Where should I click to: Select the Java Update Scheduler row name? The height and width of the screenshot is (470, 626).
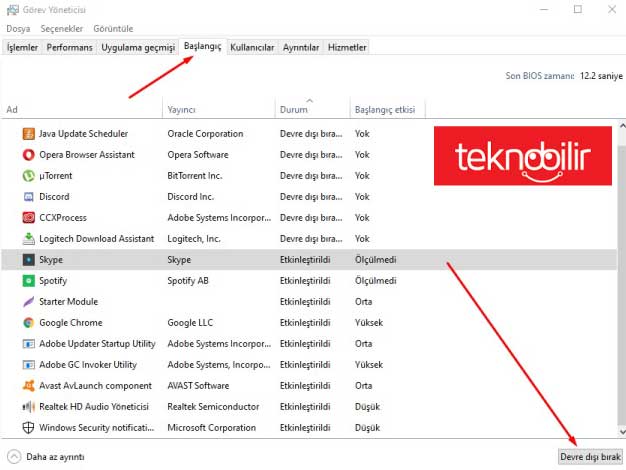coord(83,134)
